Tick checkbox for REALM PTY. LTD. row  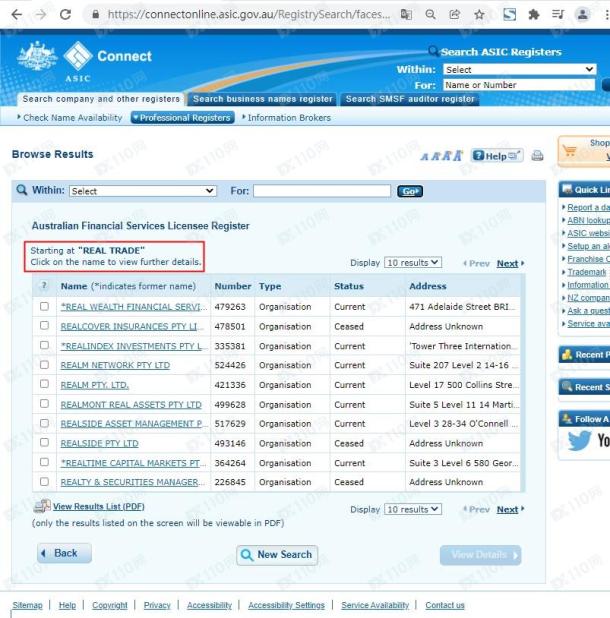coord(45,384)
